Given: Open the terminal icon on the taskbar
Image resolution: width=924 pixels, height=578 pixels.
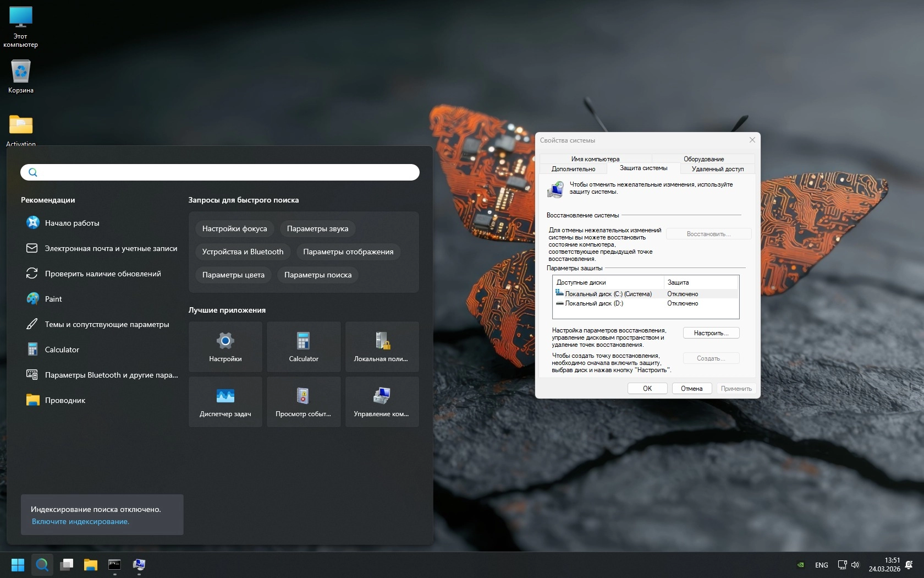Looking at the screenshot, I should tap(114, 565).
